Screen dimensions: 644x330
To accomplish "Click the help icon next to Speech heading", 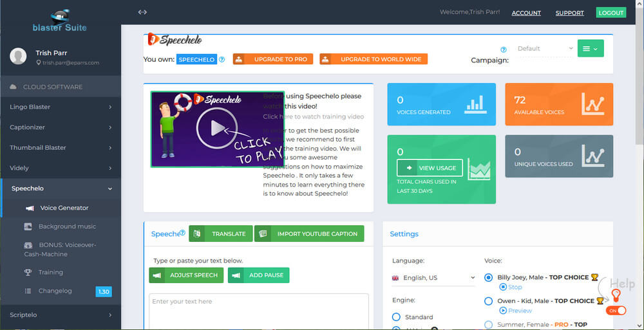I will click(x=183, y=233).
